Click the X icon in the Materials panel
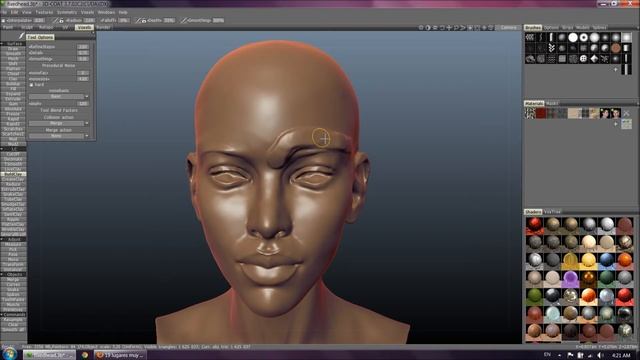 (x=626, y=113)
